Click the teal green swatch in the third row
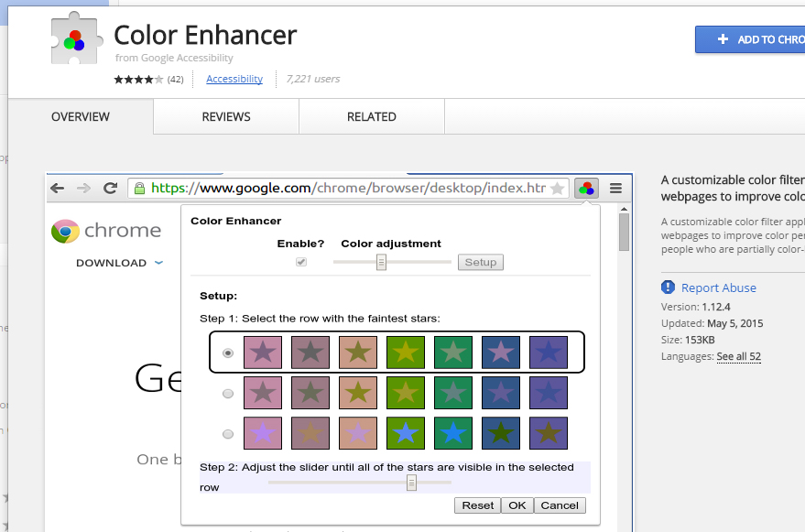Image resolution: width=805 pixels, height=532 pixels. tap(452, 433)
